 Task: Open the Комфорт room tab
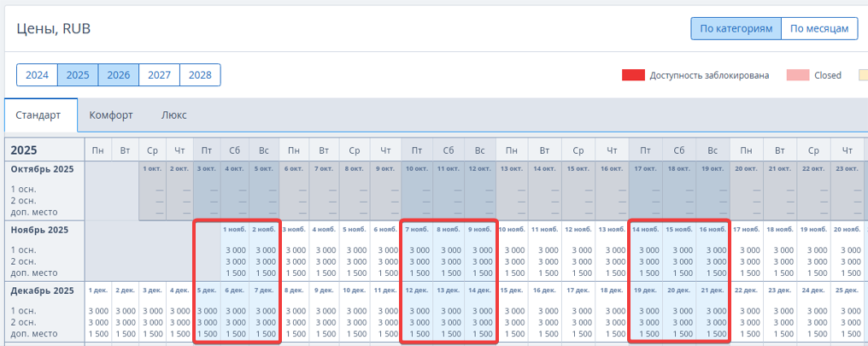point(111,114)
